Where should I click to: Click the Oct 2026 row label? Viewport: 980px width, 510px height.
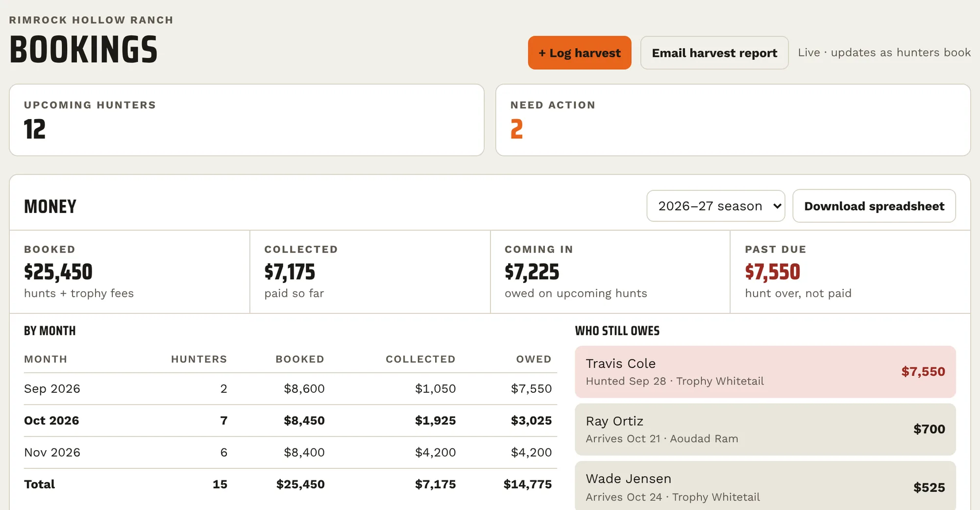(x=51, y=421)
